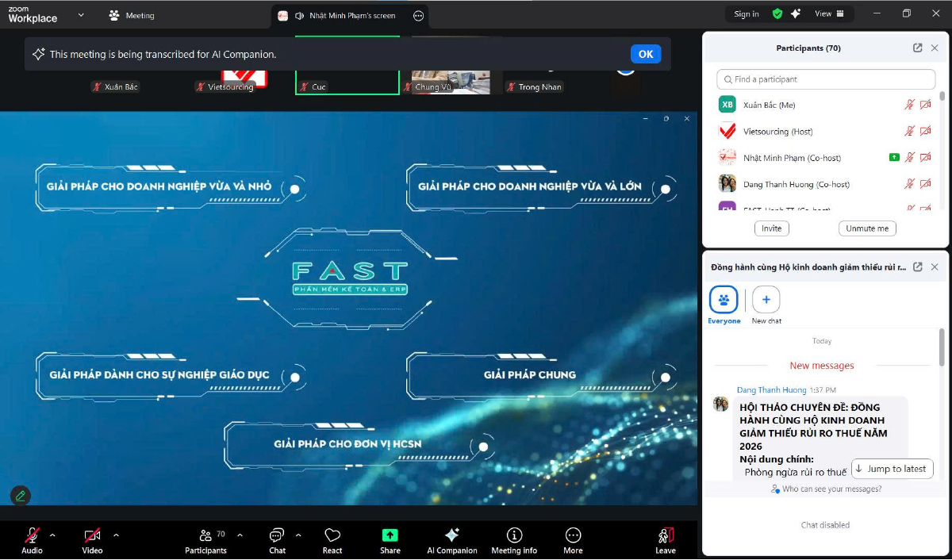Open the View layout dropdown
Viewport: 952px width, 560px height.
tap(832, 13)
